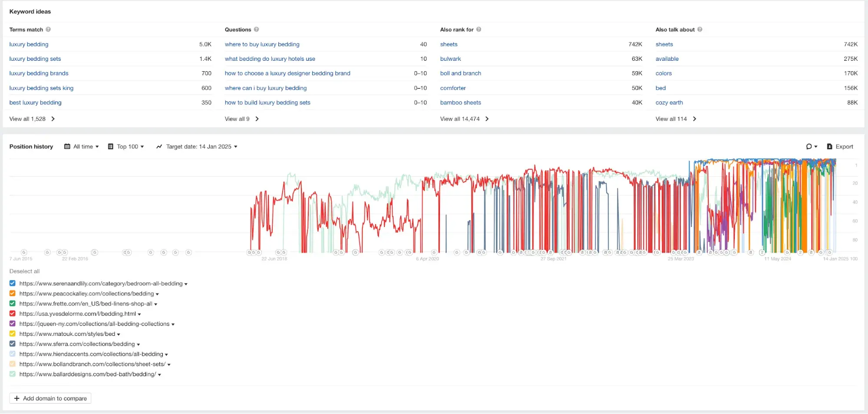Click the list icon beside Top 100
Image resolution: width=868 pixels, height=414 pixels.
[x=111, y=147]
